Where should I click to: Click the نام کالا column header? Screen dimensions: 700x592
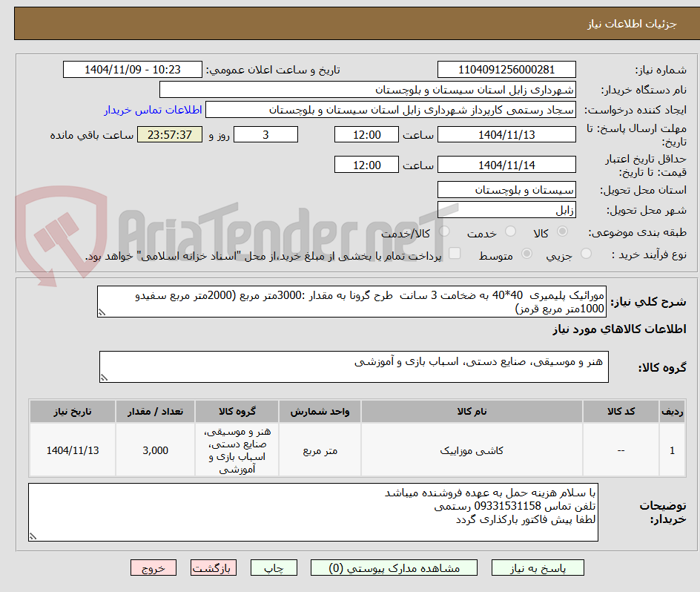472,412
